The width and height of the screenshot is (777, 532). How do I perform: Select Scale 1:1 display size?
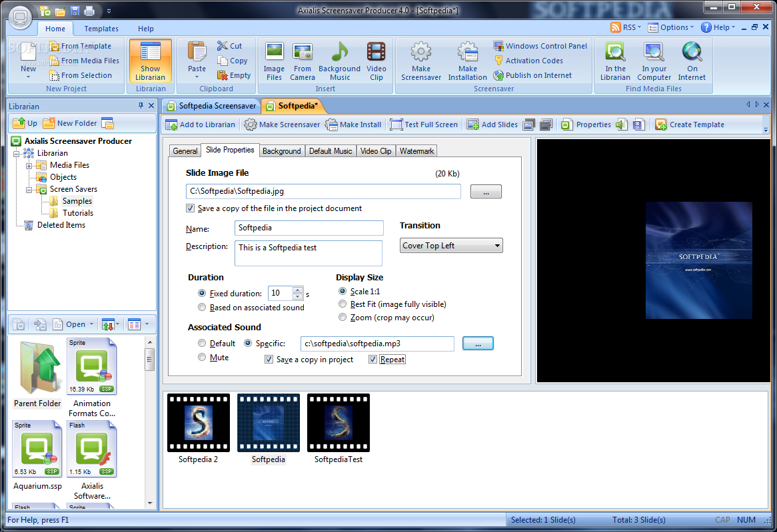pyautogui.click(x=343, y=291)
